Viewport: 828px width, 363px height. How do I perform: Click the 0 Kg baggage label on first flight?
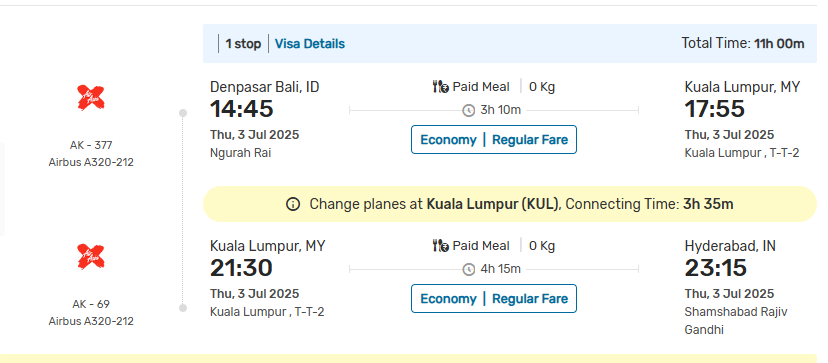(542, 87)
